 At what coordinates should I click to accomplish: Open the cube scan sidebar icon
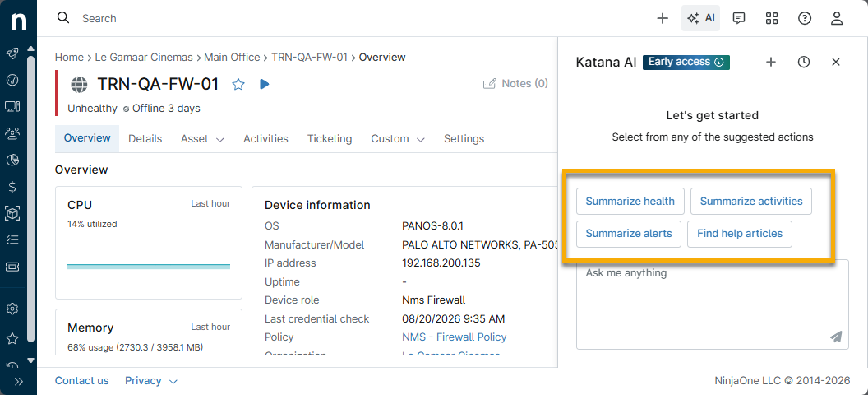(12, 213)
